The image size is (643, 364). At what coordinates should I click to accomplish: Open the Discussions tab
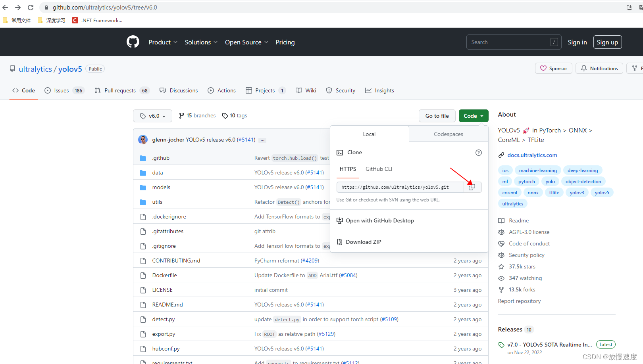[179, 90]
